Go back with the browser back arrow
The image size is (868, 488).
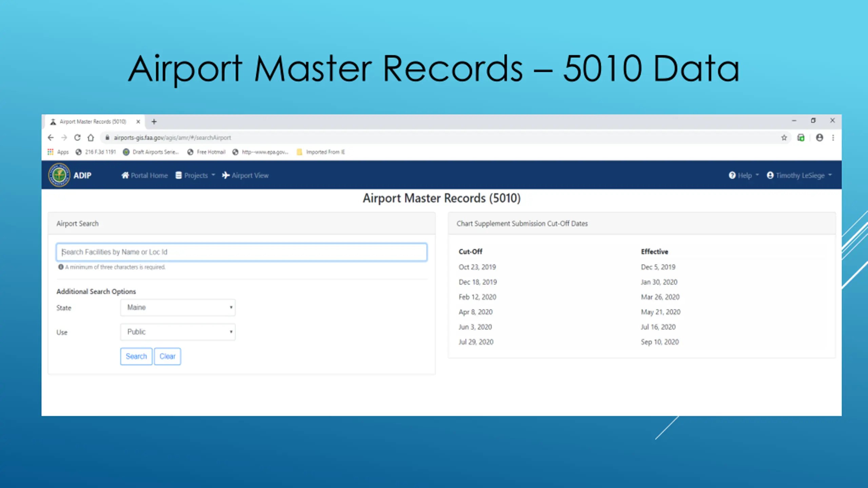(x=51, y=138)
